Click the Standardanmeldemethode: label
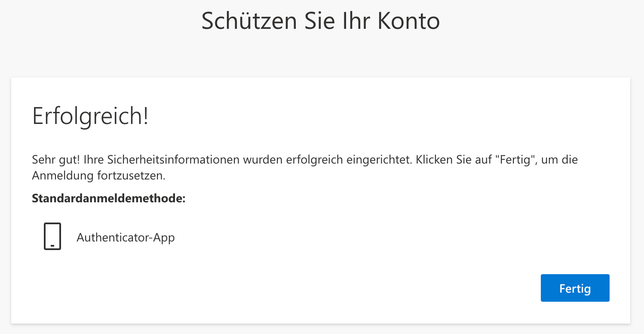 [108, 199]
